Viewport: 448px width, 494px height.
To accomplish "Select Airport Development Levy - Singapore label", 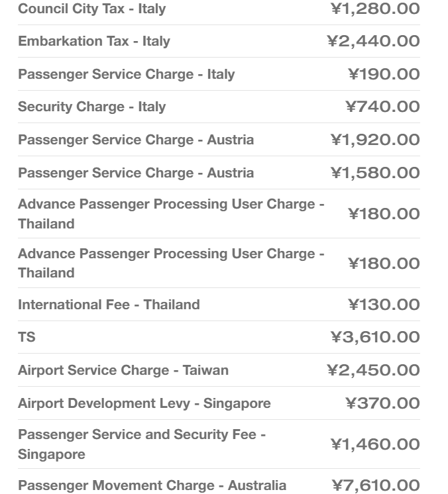I will [x=144, y=403].
